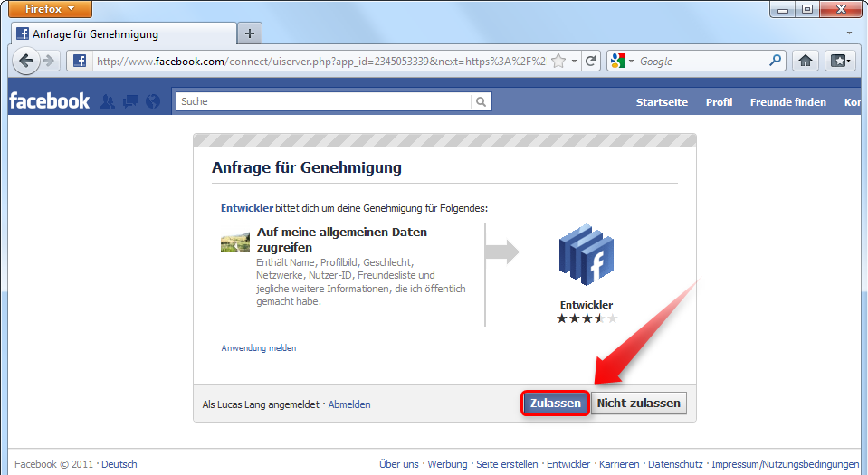The image size is (868, 475).
Task: Open the list all tabs dropdown
Action: [x=849, y=33]
